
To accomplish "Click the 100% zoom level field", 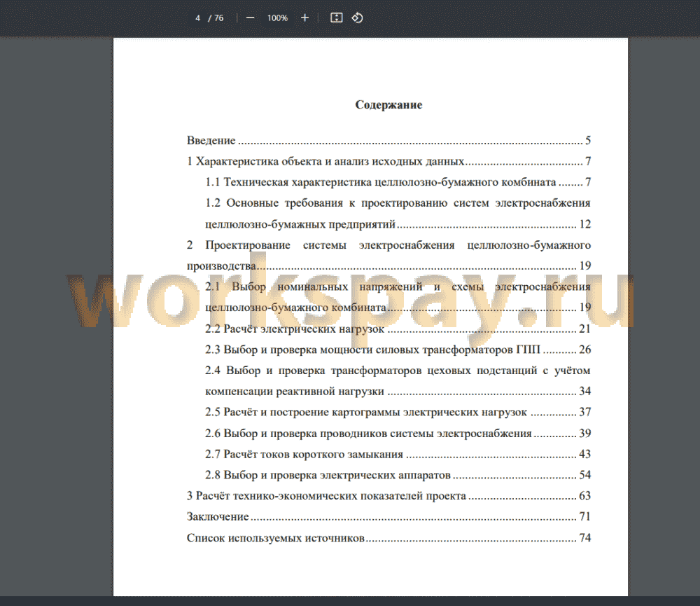I will 277,18.
